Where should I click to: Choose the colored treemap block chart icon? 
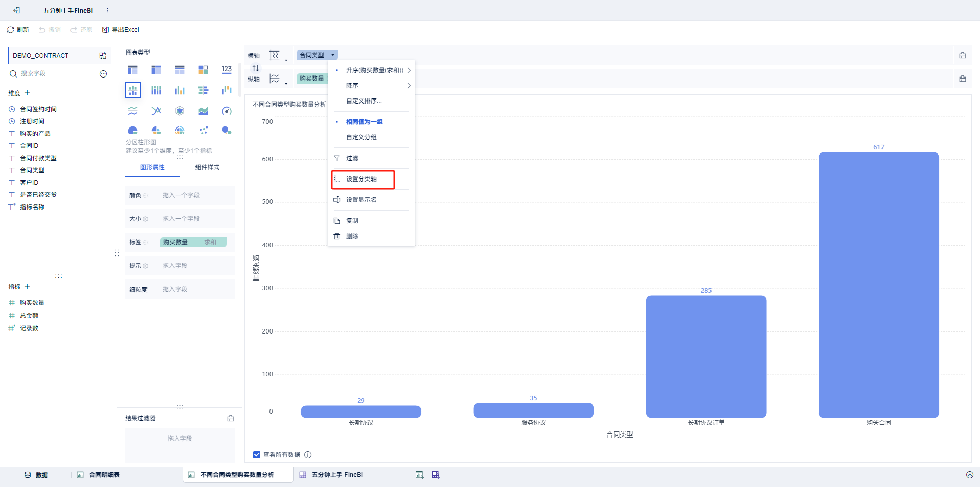203,70
